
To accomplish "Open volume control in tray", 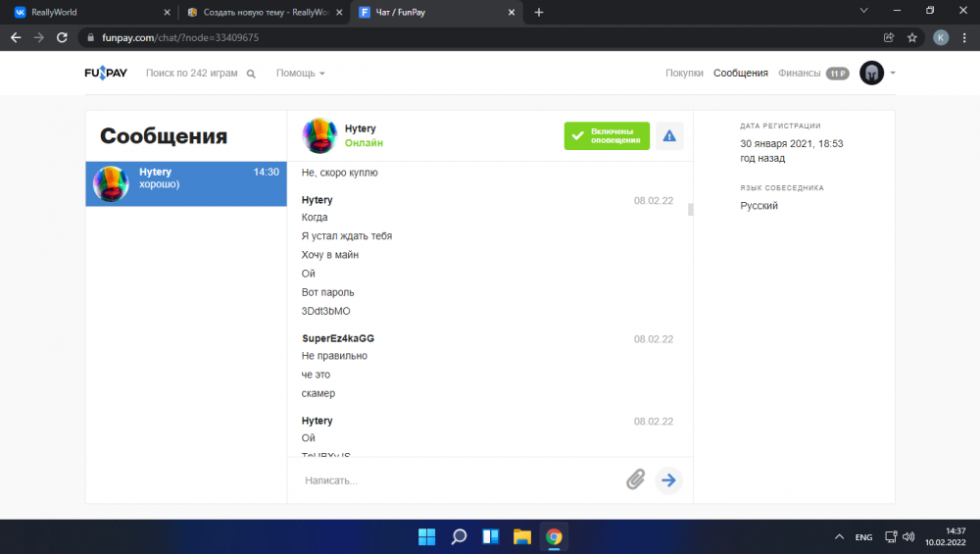I will (908, 536).
